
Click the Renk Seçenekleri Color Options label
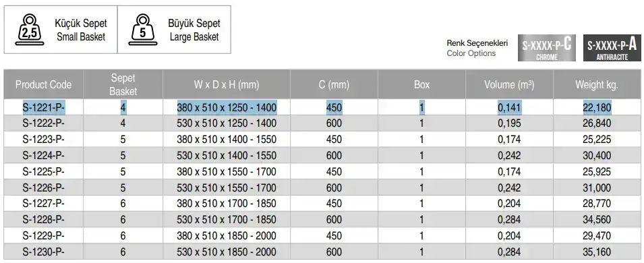(x=477, y=48)
